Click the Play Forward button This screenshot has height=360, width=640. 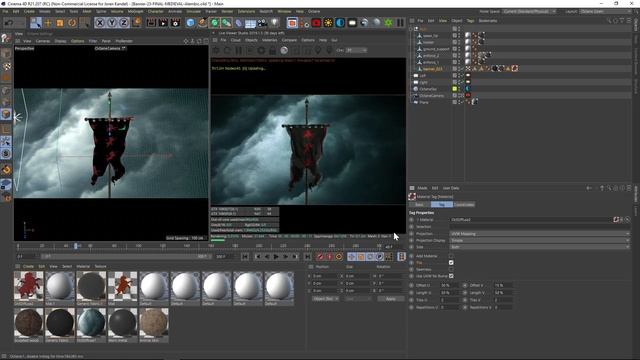pos(276,257)
